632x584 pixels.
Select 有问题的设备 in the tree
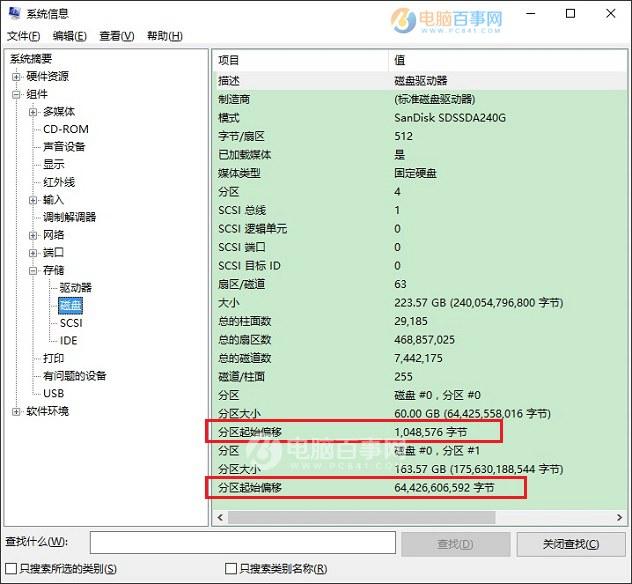(x=75, y=376)
